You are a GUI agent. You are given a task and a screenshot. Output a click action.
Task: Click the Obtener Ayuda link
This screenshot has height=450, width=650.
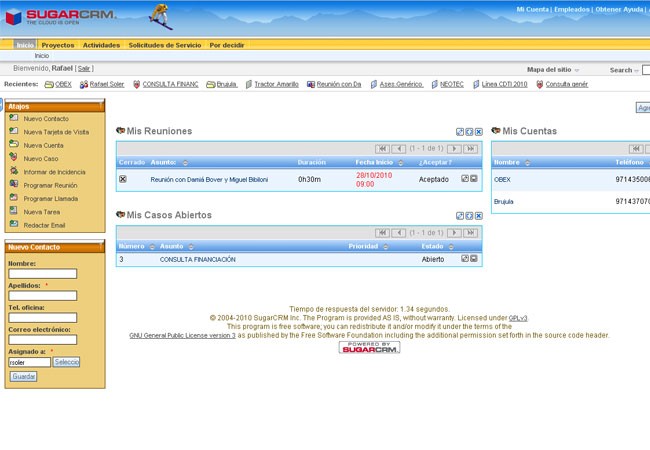tap(619, 9)
